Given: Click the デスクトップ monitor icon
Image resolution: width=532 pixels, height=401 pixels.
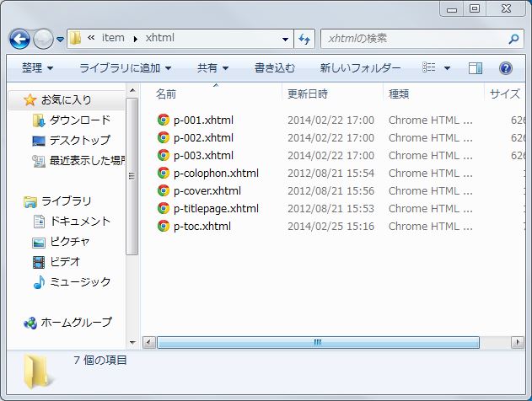Looking at the screenshot, I should (x=39, y=141).
